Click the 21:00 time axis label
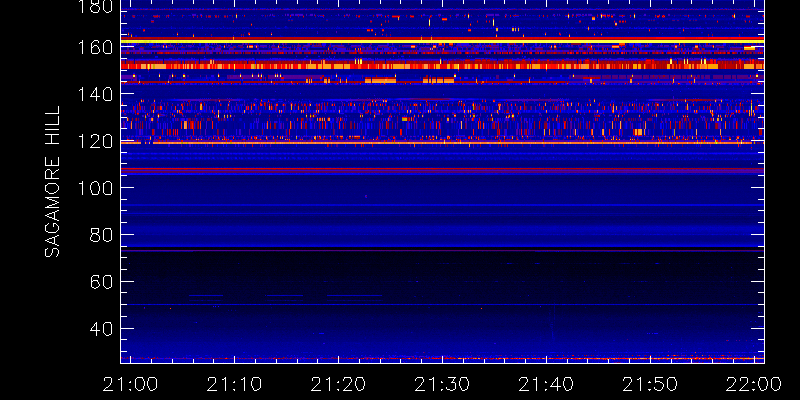This screenshot has height=400, width=800. pos(131,384)
